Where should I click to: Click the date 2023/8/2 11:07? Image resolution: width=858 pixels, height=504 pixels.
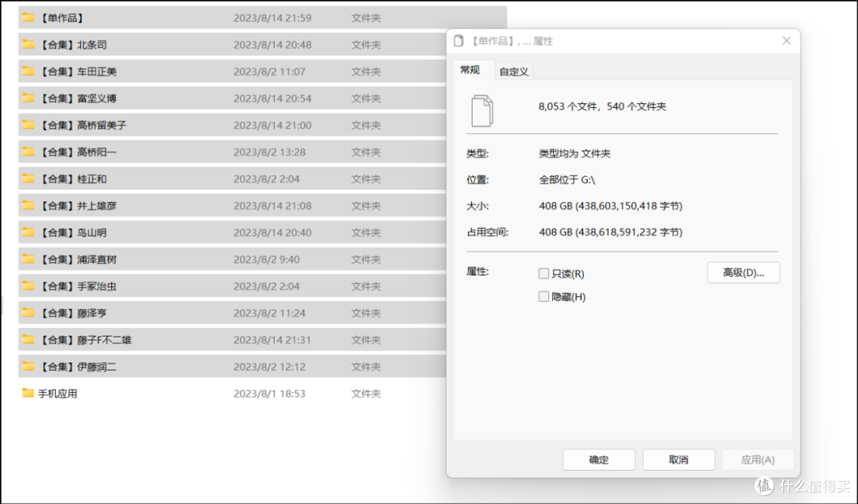(269, 71)
